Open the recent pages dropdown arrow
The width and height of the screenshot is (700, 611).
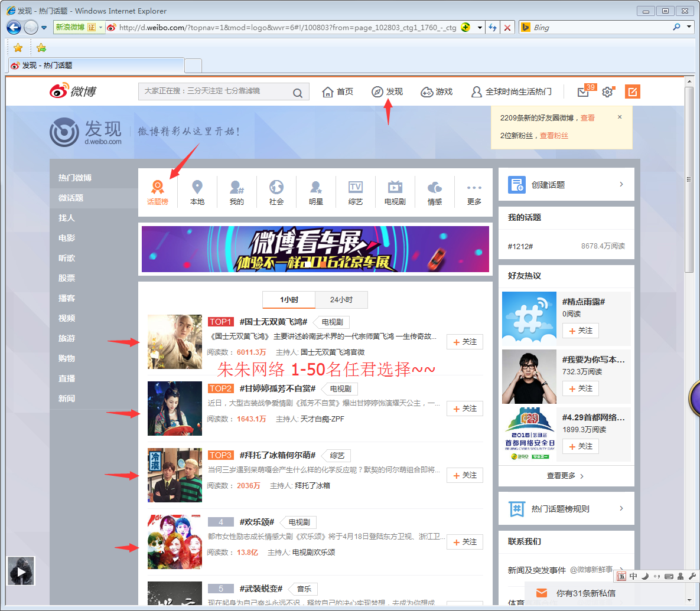click(x=44, y=28)
